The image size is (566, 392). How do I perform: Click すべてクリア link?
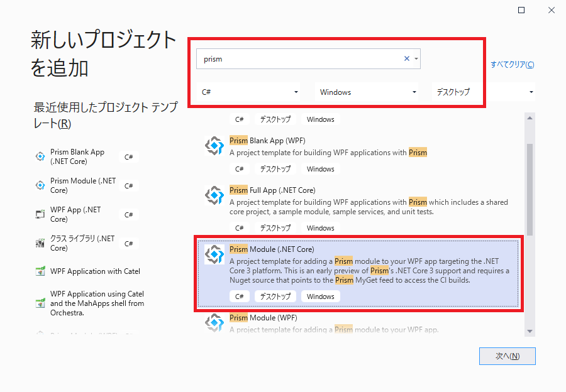512,65
